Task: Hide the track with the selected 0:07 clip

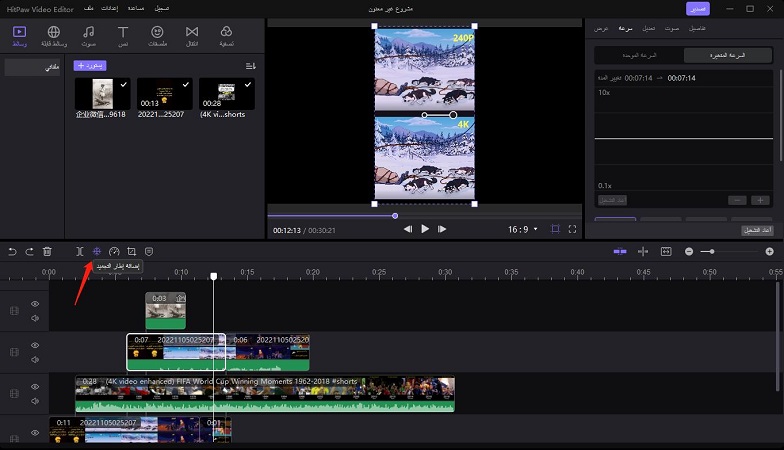Action: coord(35,346)
